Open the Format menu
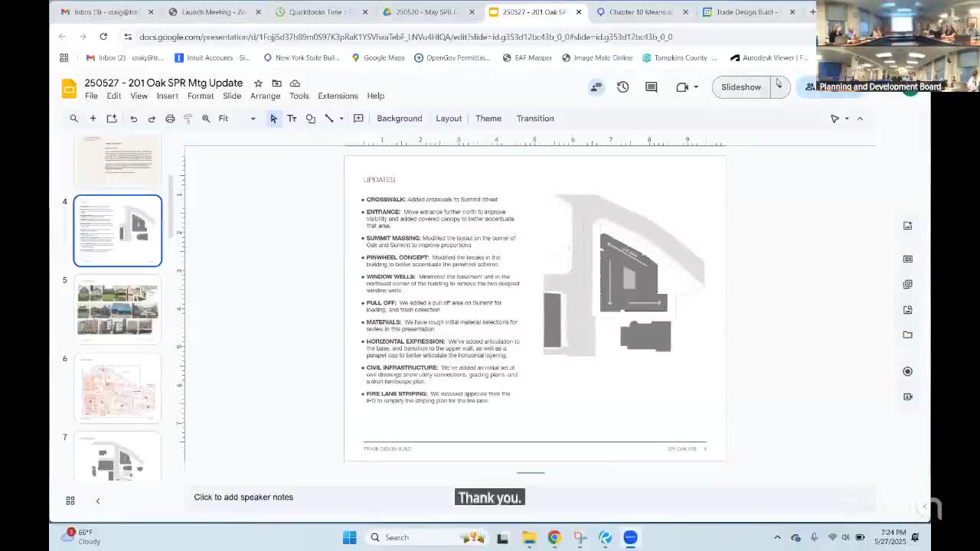 [201, 96]
